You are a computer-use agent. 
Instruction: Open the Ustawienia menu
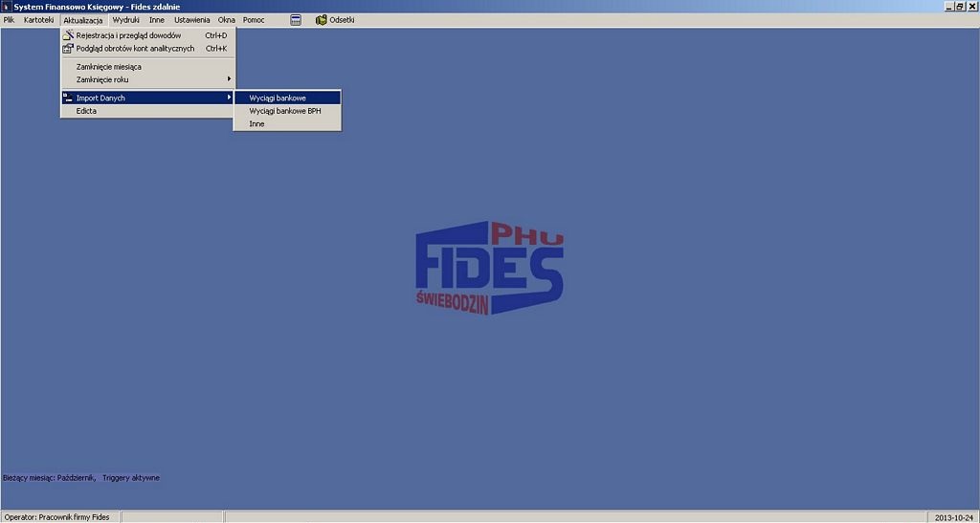point(191,20)
